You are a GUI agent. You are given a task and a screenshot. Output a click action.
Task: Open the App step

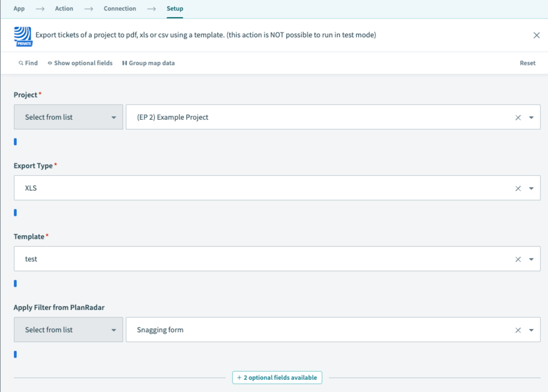click(19, 8)
